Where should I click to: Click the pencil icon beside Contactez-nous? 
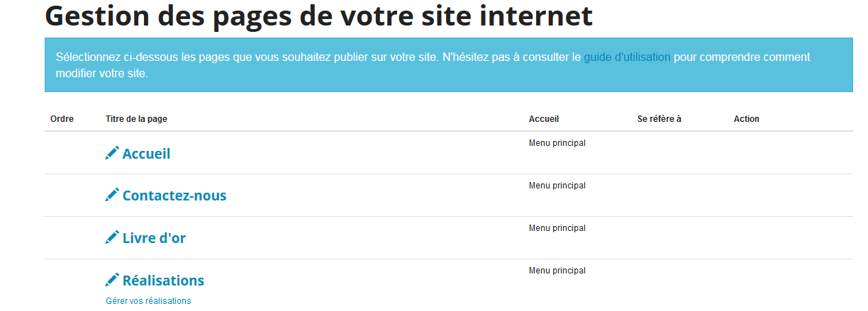pos(112,196)
